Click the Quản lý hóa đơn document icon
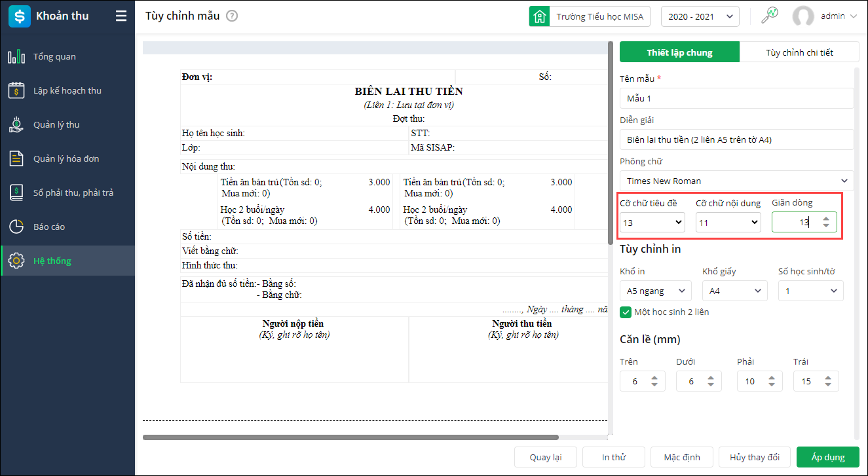 [x=16, y=159]
